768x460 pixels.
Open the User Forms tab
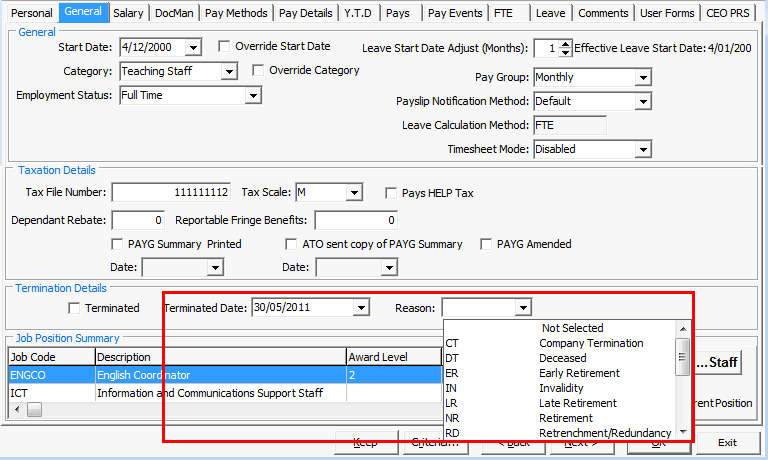tap(667, 13)
